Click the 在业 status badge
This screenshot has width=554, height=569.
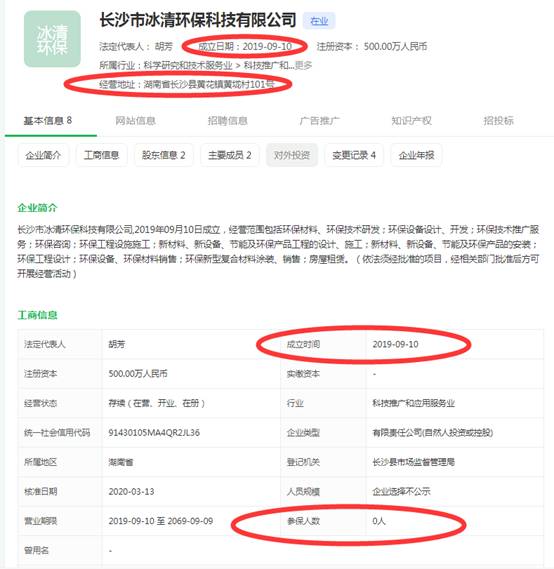pos(319,21)
